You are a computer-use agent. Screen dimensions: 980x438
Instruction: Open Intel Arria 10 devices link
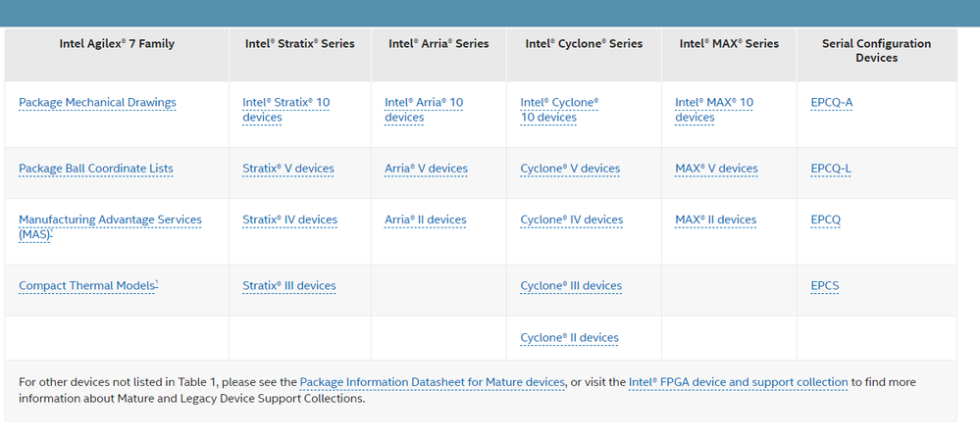423,103
